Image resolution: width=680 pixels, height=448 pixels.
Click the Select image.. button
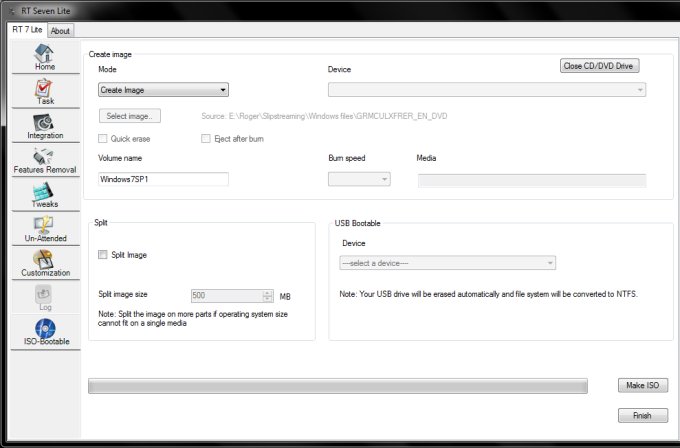tap(130, 116)
